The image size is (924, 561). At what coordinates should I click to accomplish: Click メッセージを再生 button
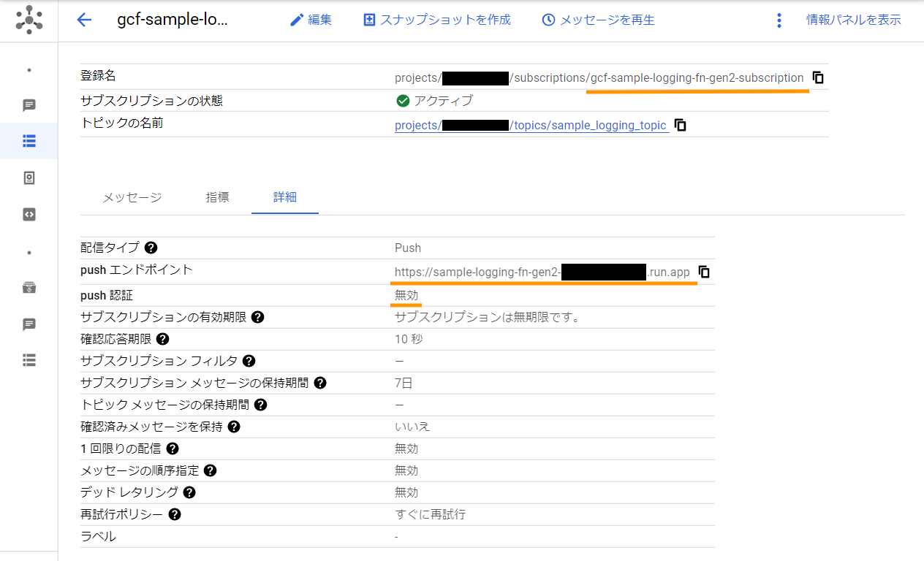pyautogui.click(x=598, y=20)
